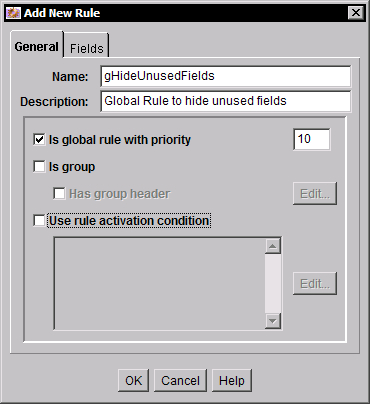This screenshot has width=370, height=404.
Task: Click the application icon in title bar
Action: click(13, 13)
